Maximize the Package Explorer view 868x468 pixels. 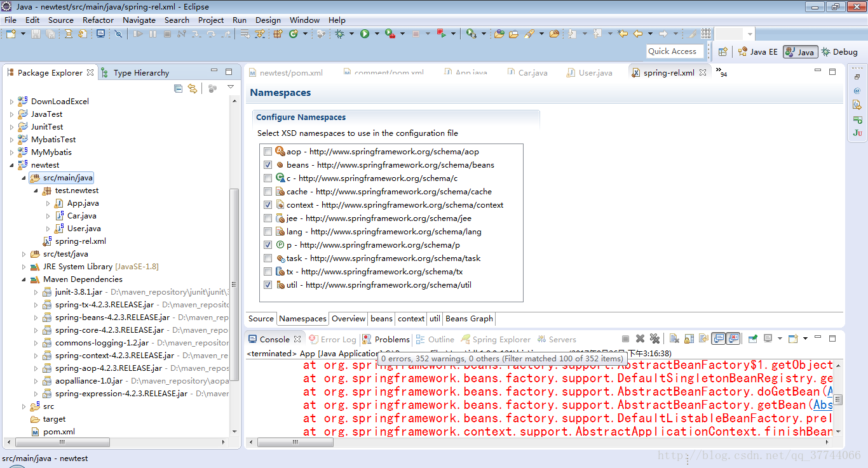coord(229,72)
